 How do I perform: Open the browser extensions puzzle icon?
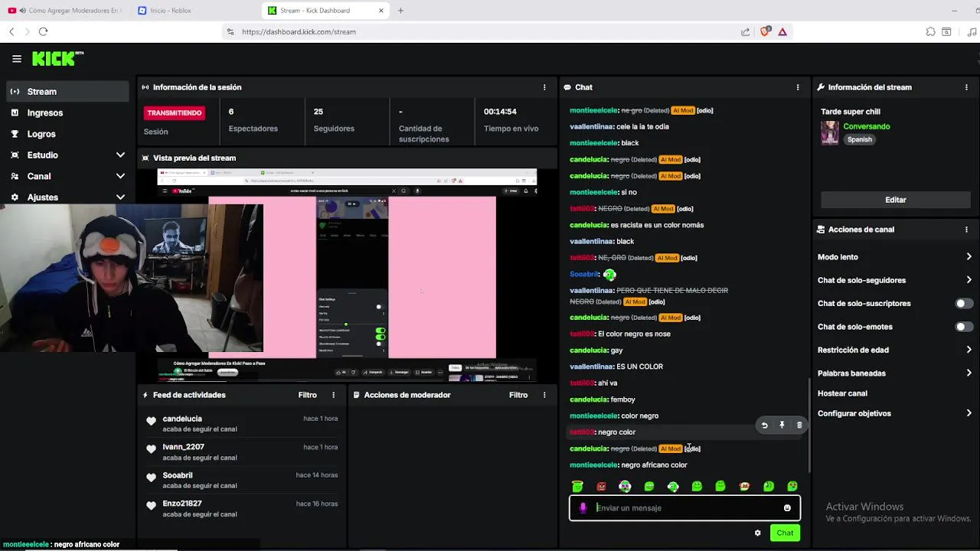point(930,31)
